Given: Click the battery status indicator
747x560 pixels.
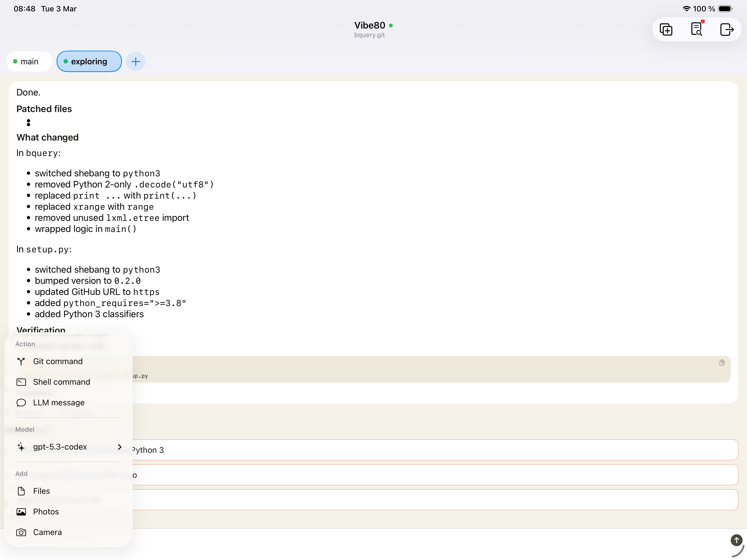Looking at the screenshot, I should (725, 9).
